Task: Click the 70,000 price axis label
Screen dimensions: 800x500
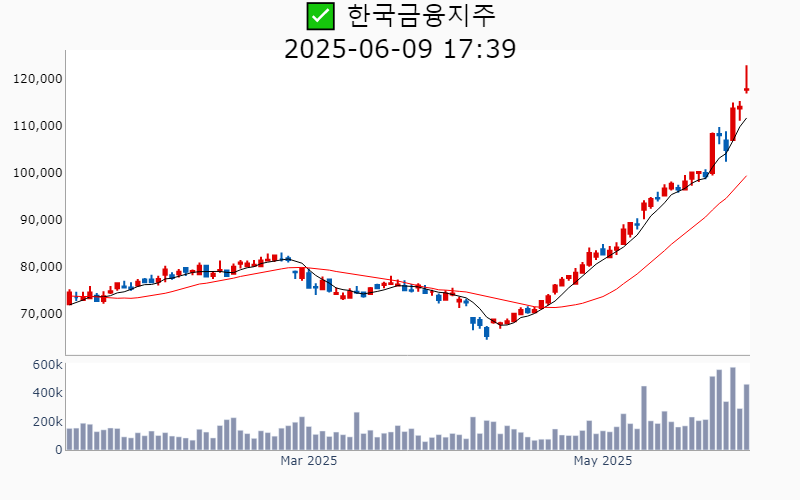Action: [40, 313]
